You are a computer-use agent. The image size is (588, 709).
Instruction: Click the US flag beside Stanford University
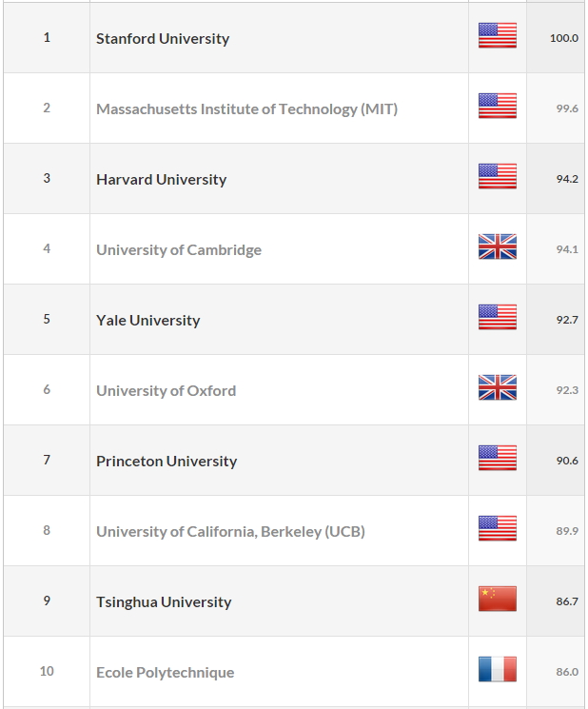click(x=498, y=35)
